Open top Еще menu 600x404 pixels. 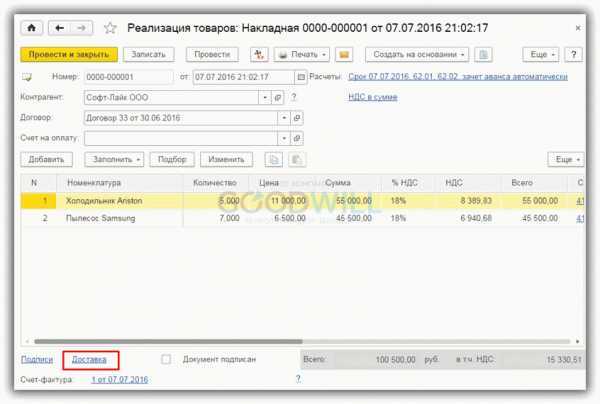point(541,55)
